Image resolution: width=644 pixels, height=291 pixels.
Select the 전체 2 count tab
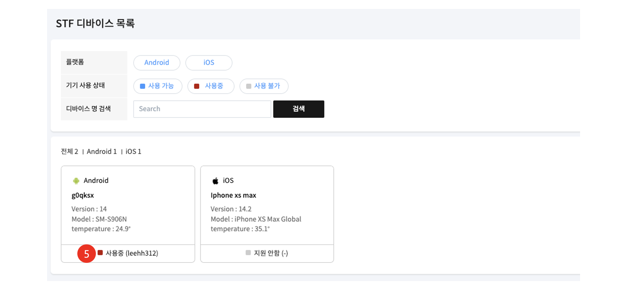(x=69, y=152)
